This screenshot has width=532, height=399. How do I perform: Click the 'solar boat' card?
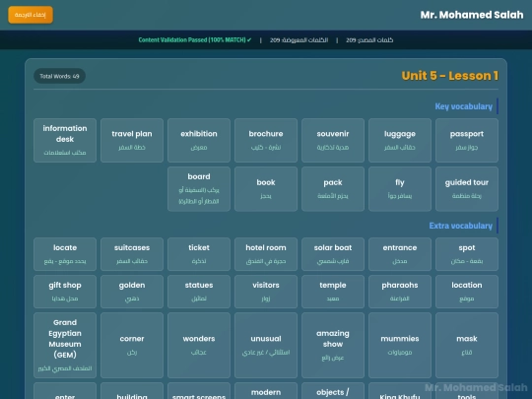pyautogui.click(x=333, y=254)
